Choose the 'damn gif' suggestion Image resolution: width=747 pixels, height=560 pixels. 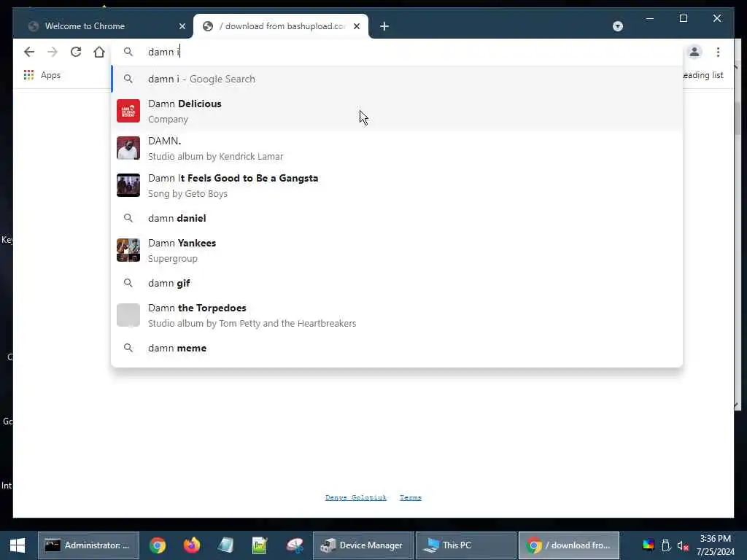pos(397,283)
